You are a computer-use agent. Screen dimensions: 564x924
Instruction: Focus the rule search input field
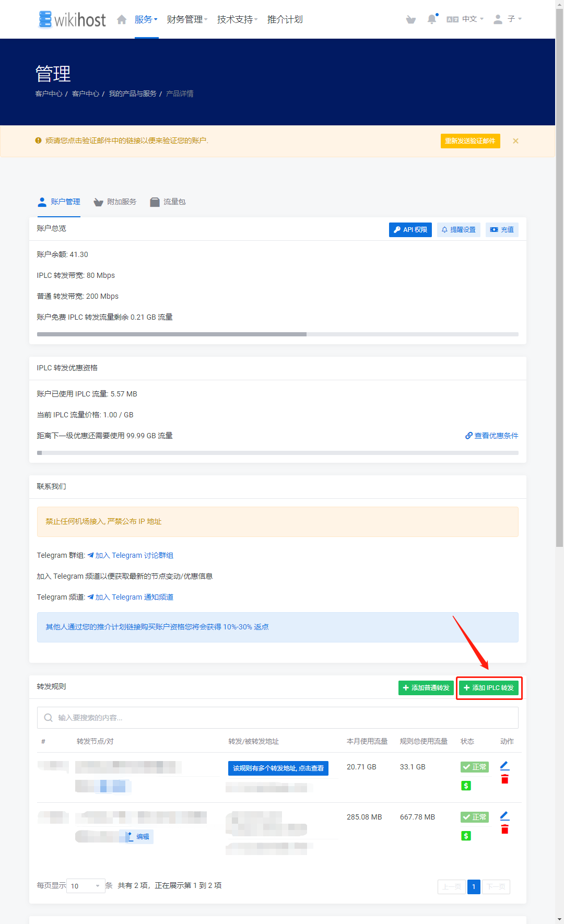point(278,718)
